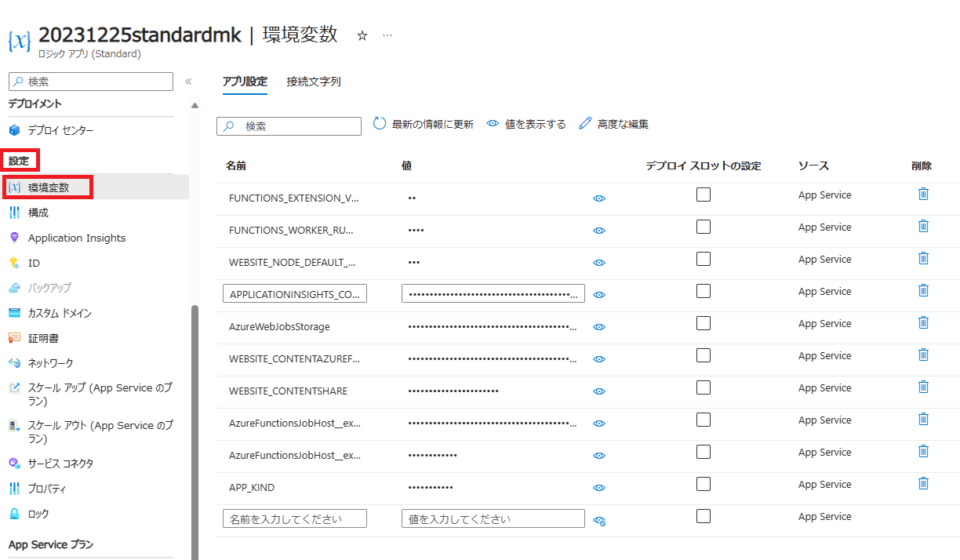Open プロパティ in the sidebar
Screen dimensions: 960x560
[47, 489]
